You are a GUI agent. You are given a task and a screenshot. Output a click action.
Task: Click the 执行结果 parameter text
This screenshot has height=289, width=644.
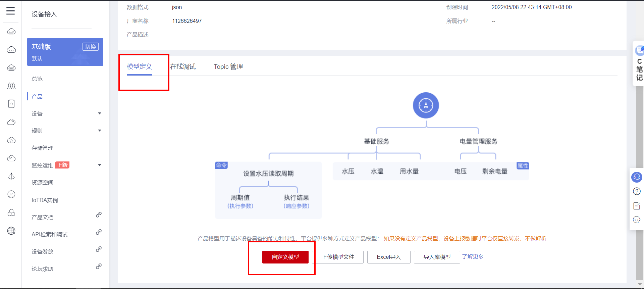(297, 198)
